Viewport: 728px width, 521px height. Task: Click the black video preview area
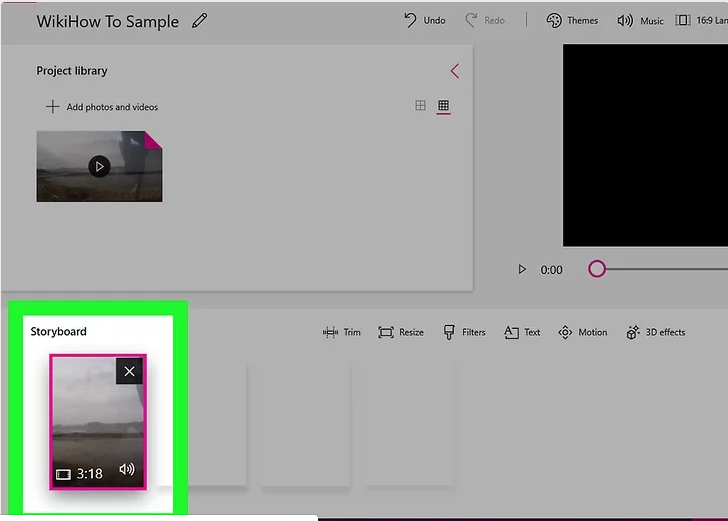point(645,145)
